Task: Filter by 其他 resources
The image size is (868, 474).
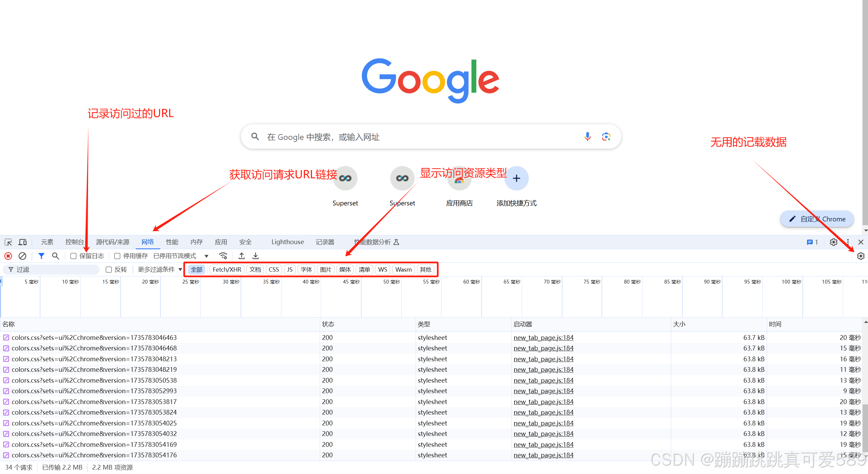Action: (x=426, y=270)
